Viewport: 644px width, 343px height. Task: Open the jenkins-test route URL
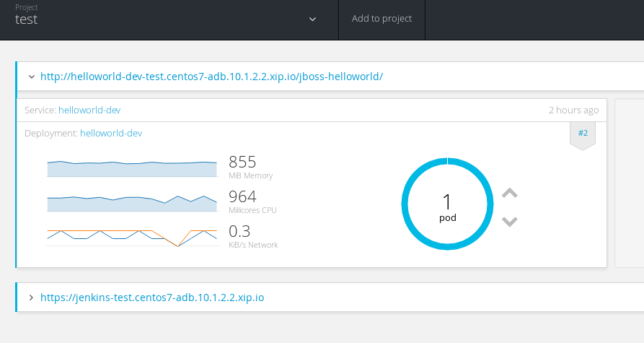[x=152, y=298]
